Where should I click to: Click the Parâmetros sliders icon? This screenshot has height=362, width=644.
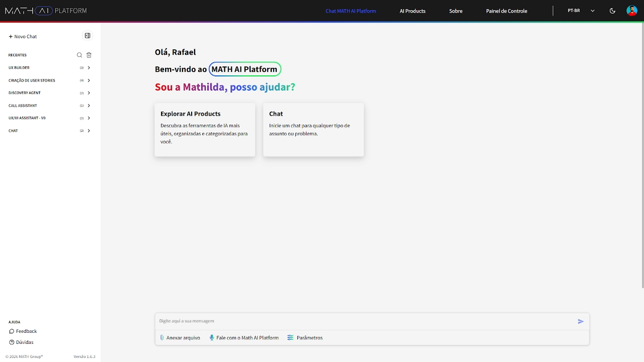click(290, 338)
